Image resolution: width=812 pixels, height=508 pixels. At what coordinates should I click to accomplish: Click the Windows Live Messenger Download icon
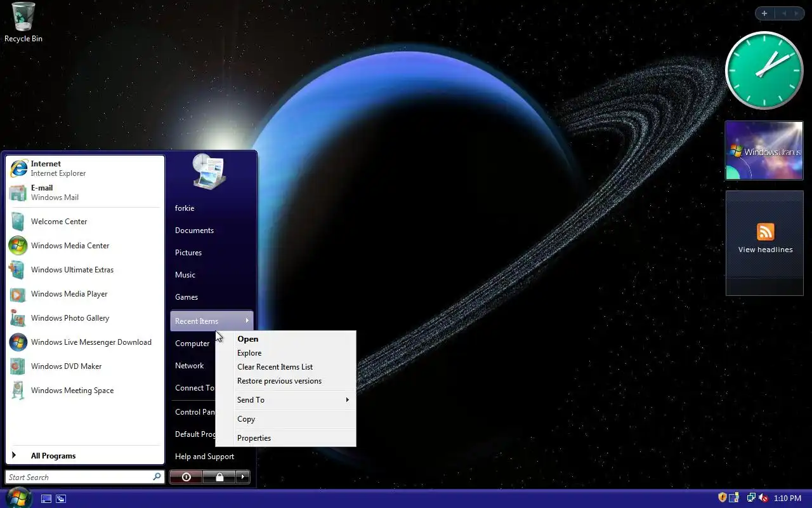point(18,342)
